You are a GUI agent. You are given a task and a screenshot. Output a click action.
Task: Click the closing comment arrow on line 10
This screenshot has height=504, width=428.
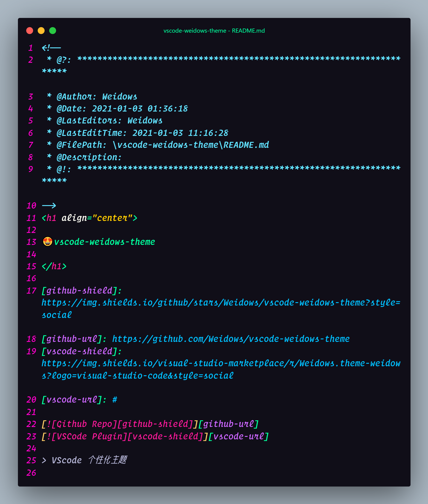(49, 206)
